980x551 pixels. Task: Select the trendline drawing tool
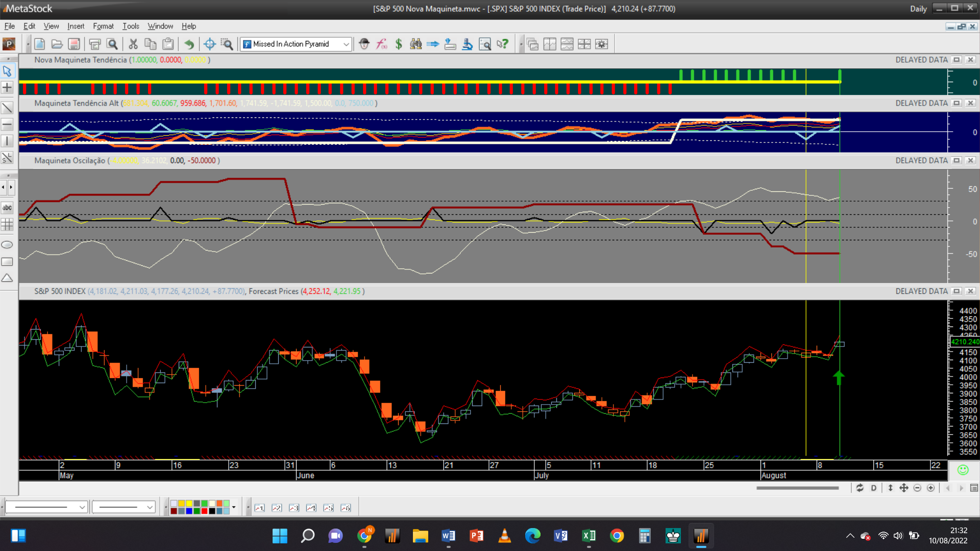point(7,108)
